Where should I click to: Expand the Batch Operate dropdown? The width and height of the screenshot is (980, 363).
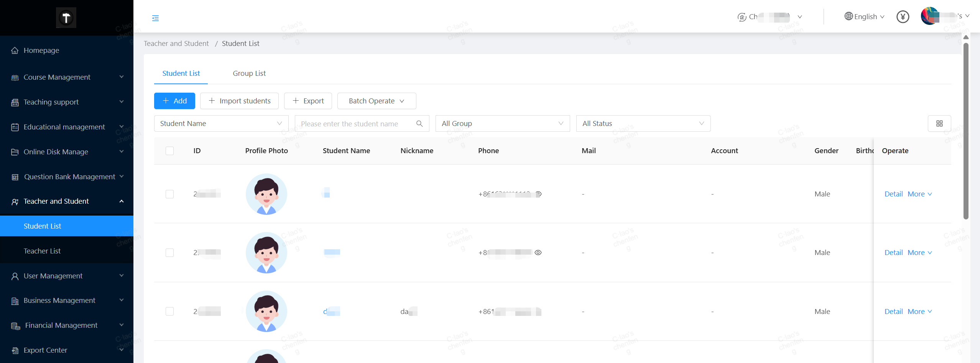pos(376,101)
